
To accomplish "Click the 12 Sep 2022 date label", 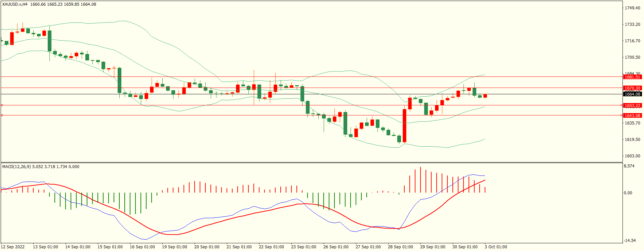I will [13, 247].
